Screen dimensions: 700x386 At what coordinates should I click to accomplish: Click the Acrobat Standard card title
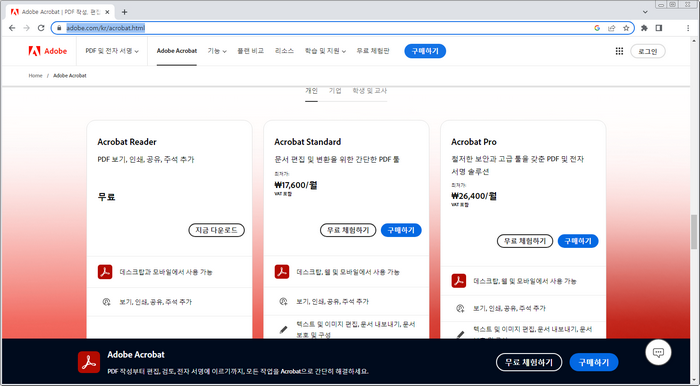click(x=308, y=142)
